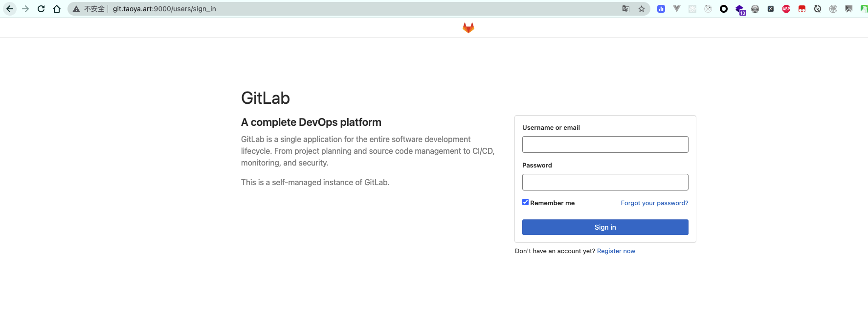The image size is (868, 334).
Task: Select the address bar URL text
Action: pyautogui.click(x=164, y=9)
